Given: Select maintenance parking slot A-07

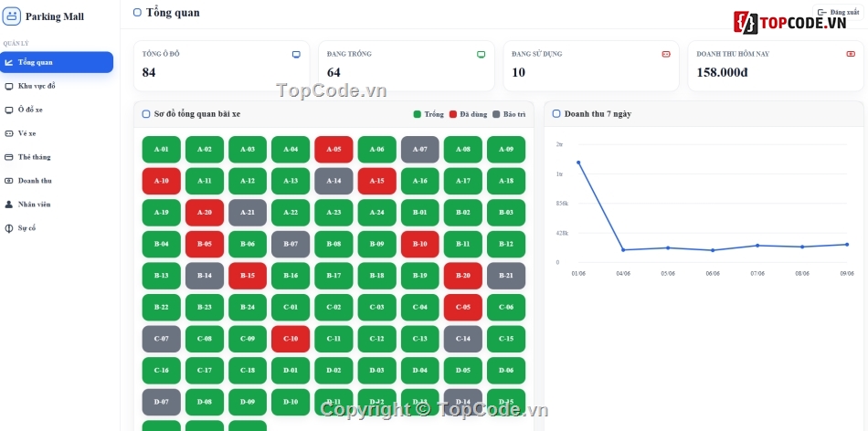Looking at the screenshot, I should [420, 150].
